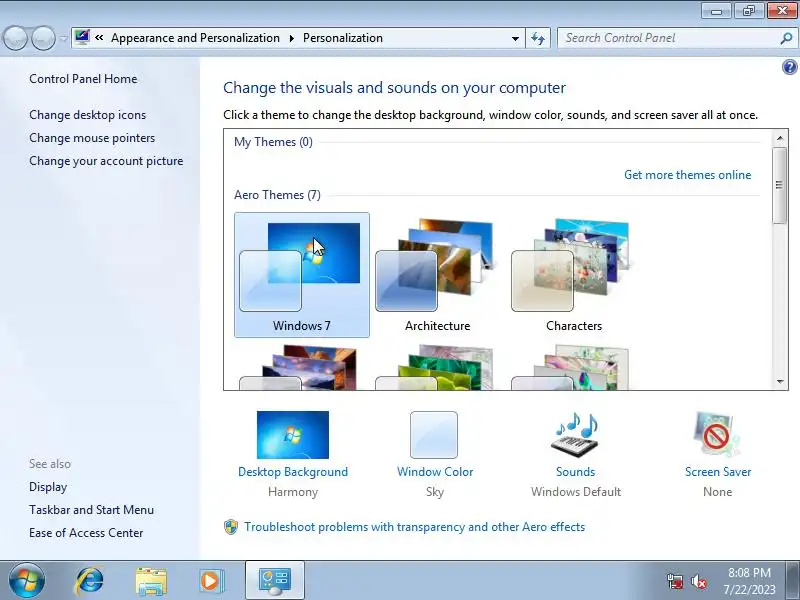Open Desktop Background settings icon
Screen dimensions: 800x600
(293, 435)
